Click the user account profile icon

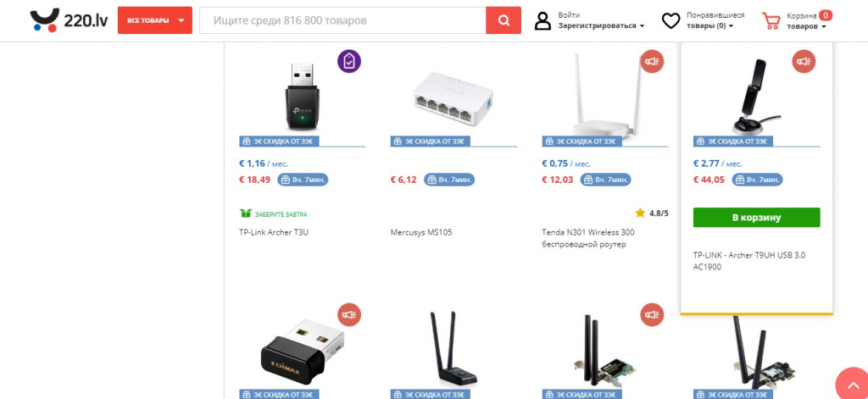click(x=542, y=21)
